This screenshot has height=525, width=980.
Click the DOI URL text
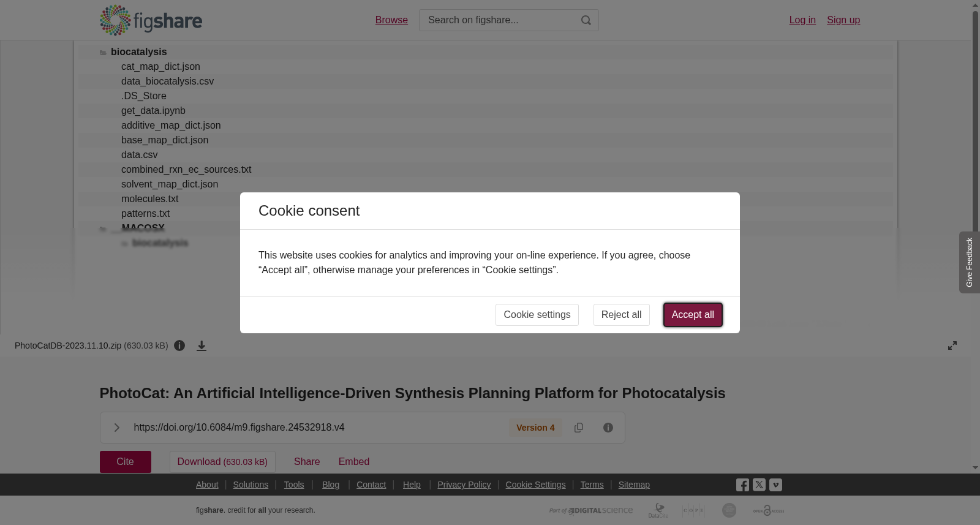tap(239, 428)
